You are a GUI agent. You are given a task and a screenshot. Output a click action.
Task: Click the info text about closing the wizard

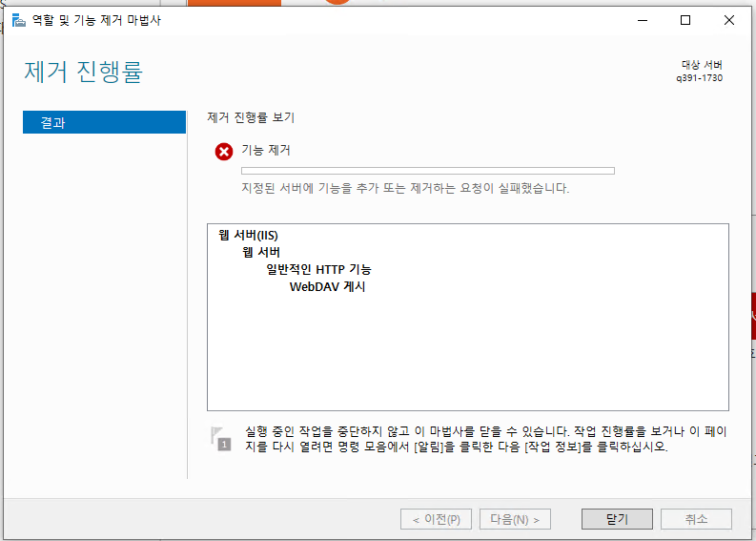[485, 439]
